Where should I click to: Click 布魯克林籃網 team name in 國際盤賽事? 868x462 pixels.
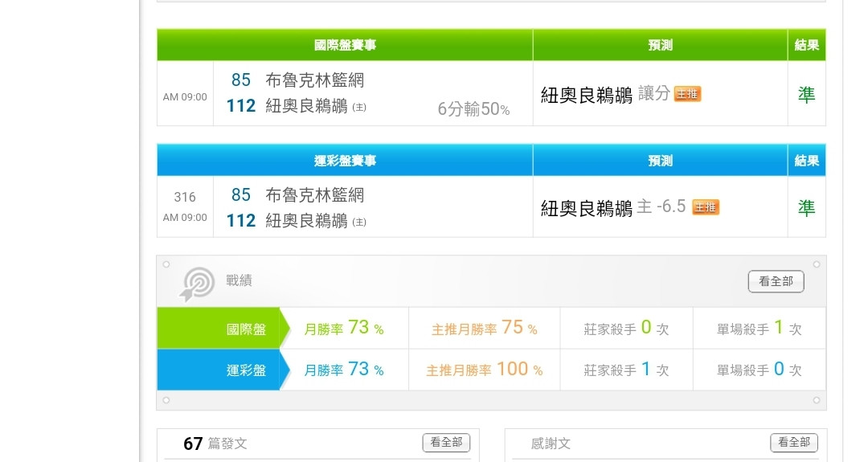[315, 80]
